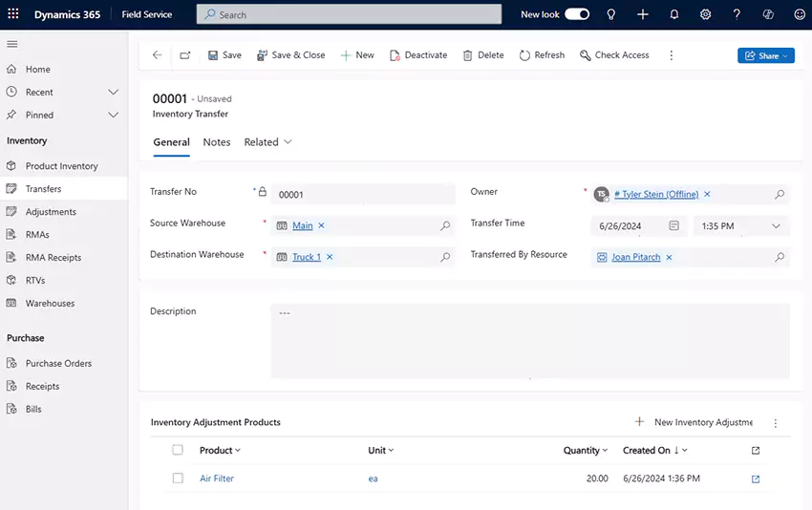This screenshot has width=812, height=510.
Task: Open subgrid more options ellipsis
Action: click(776, 423)
